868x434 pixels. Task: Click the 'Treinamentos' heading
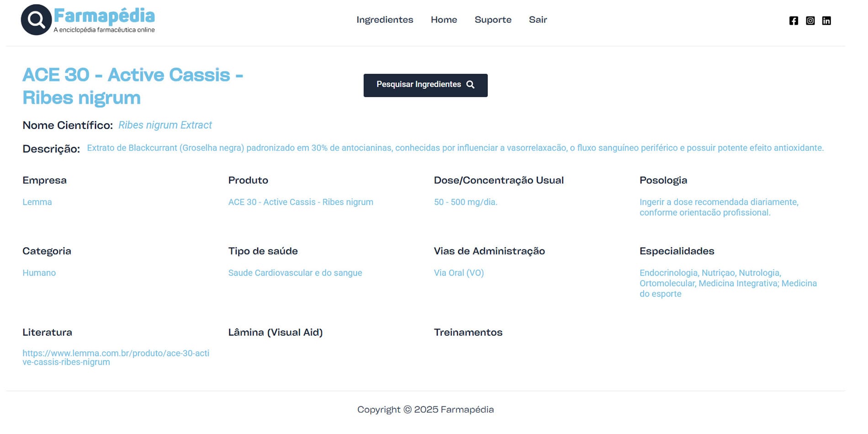pyautogui.click(x=468, y=332)
